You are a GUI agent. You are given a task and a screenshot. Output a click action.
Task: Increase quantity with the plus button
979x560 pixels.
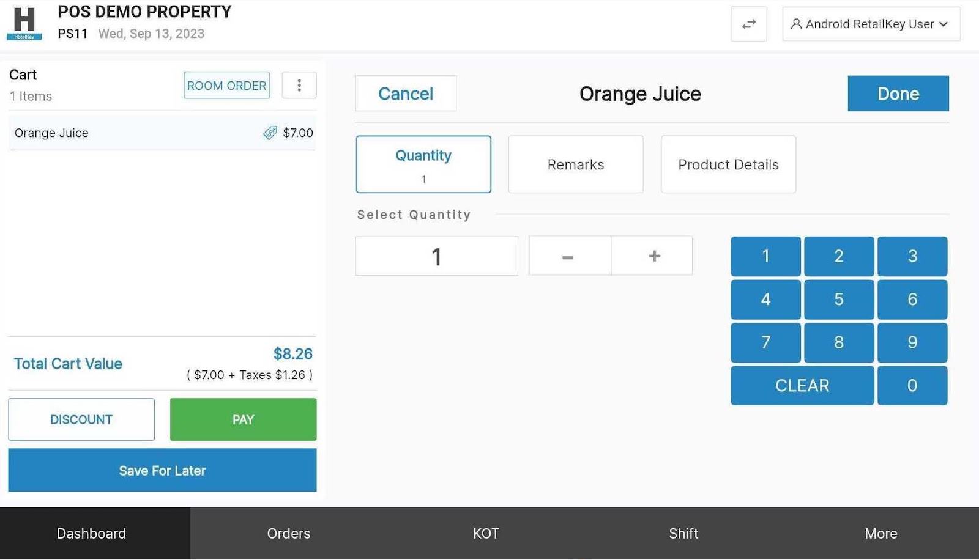[653, 256]
